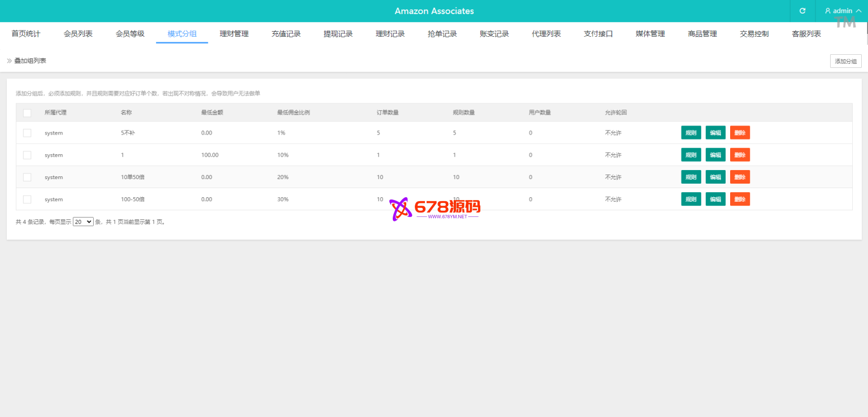The height and width of the screenshot is (417, 868).
Task: Click the 添加分组 button
Action: click(x=845, y=61)
